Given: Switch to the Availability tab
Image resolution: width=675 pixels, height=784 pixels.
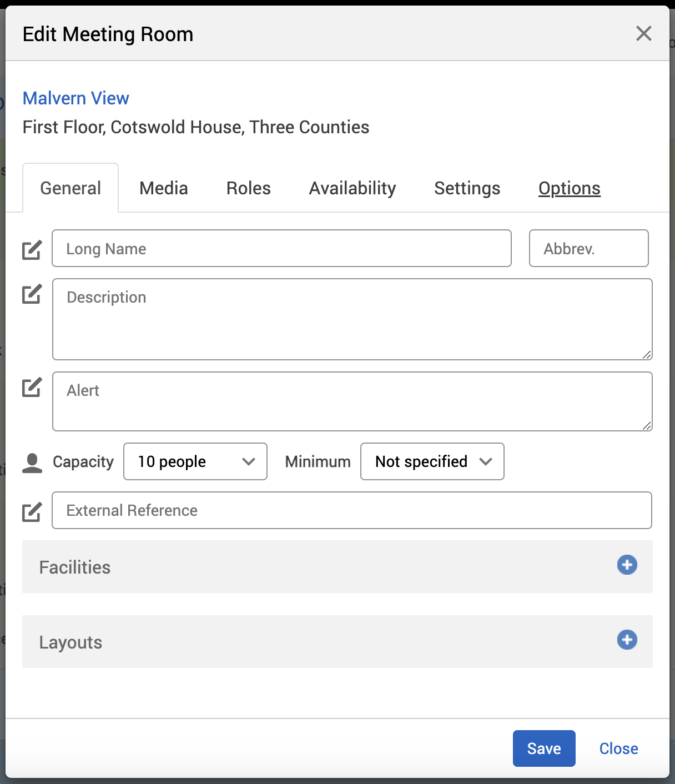Looking at the screenshot, I should [x=352, y=188].
